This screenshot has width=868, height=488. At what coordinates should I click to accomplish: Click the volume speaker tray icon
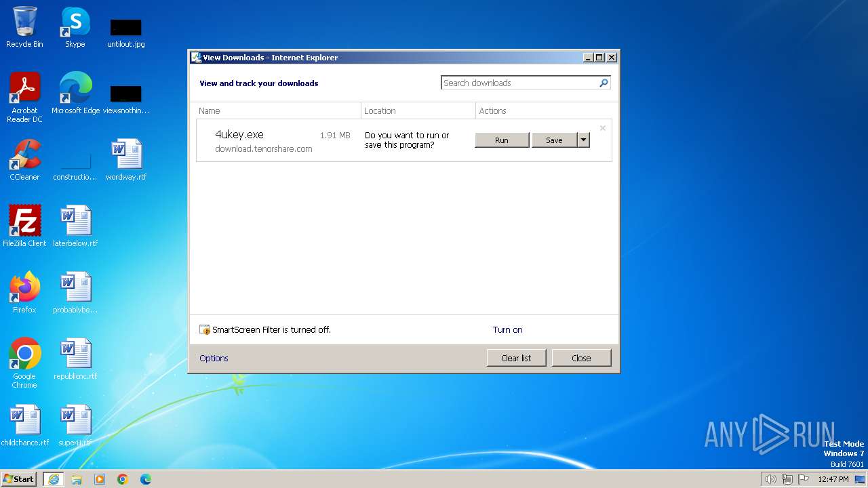click(770, 479)
